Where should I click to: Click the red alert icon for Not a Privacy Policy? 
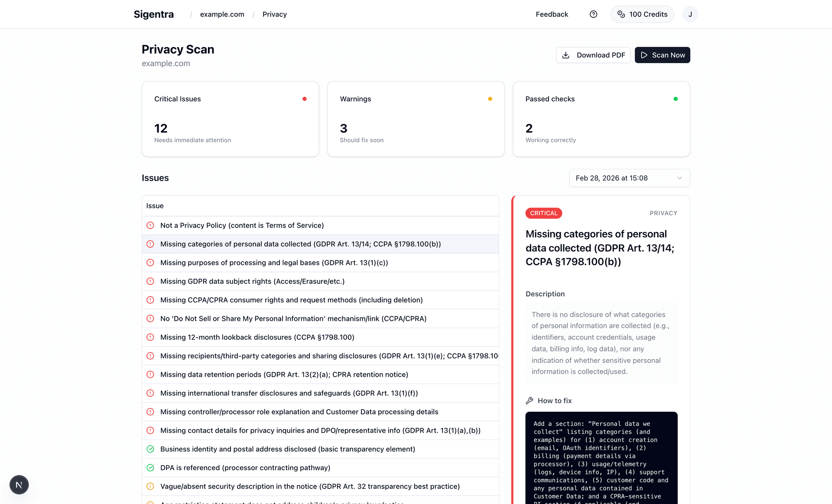pos(150,225)
